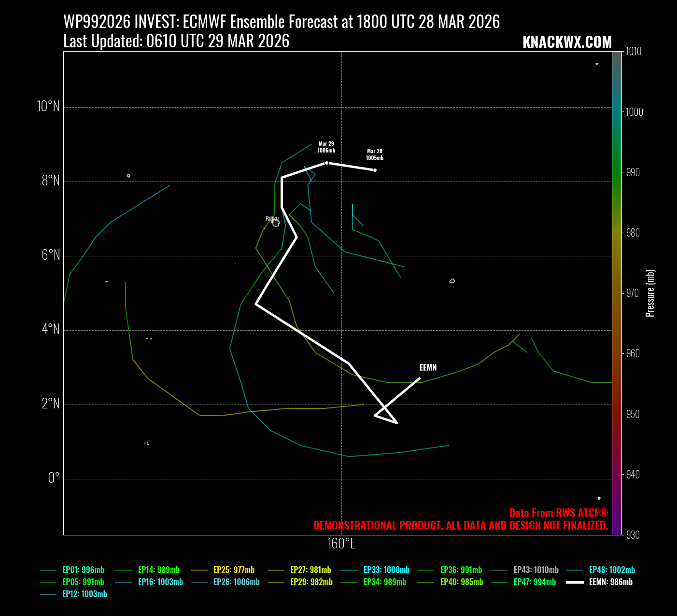Click EEMN: 986mb white legend line
Image resolution: width=677 pixels, height=616 pixels.
tap(575, 582)
